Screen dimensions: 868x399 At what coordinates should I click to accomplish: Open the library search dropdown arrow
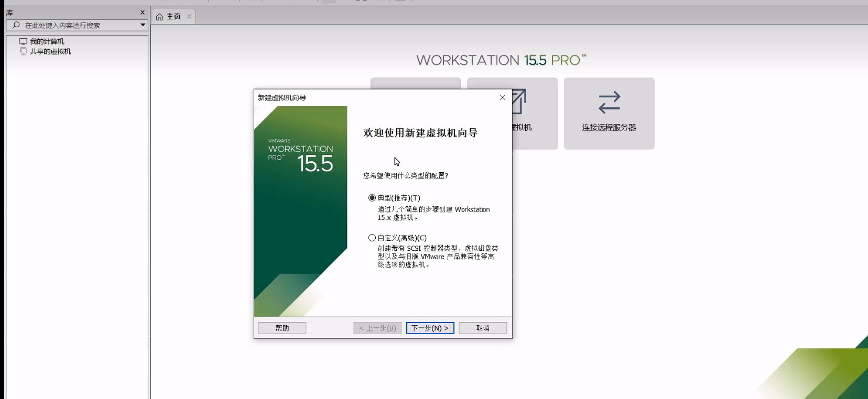point(143,25)
